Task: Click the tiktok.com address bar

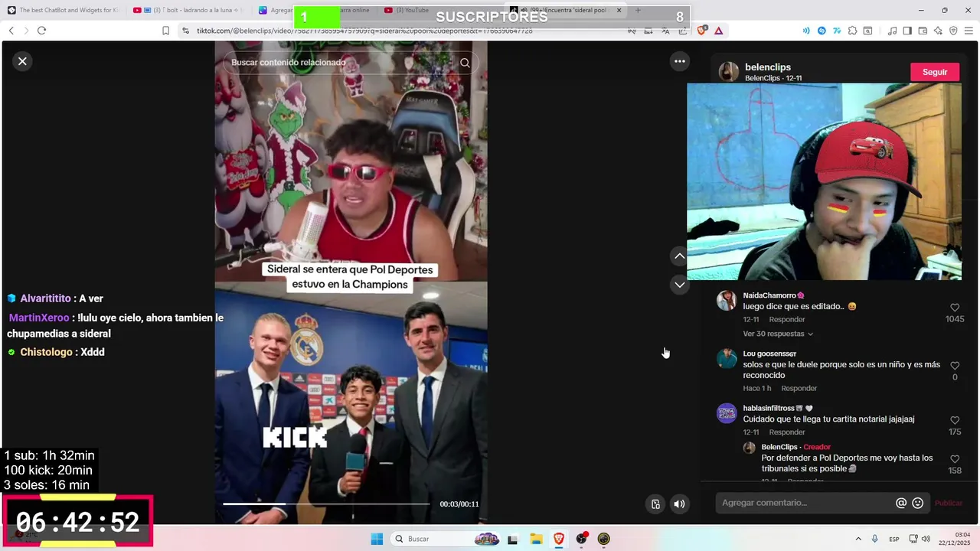Action: pyautogui.click(x=364, y=31)
